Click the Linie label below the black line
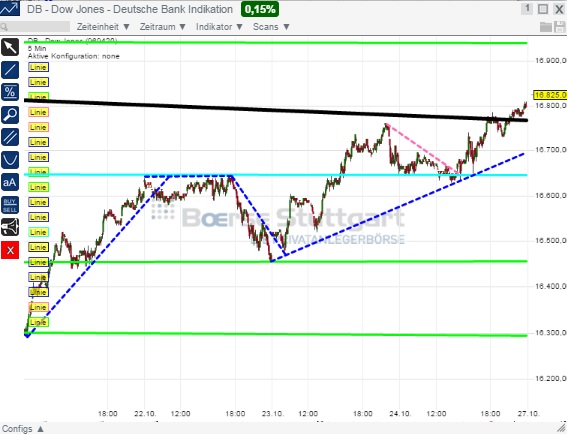This screenshot has width=567, height=434. pyautogui.click(x=38, y=112)
